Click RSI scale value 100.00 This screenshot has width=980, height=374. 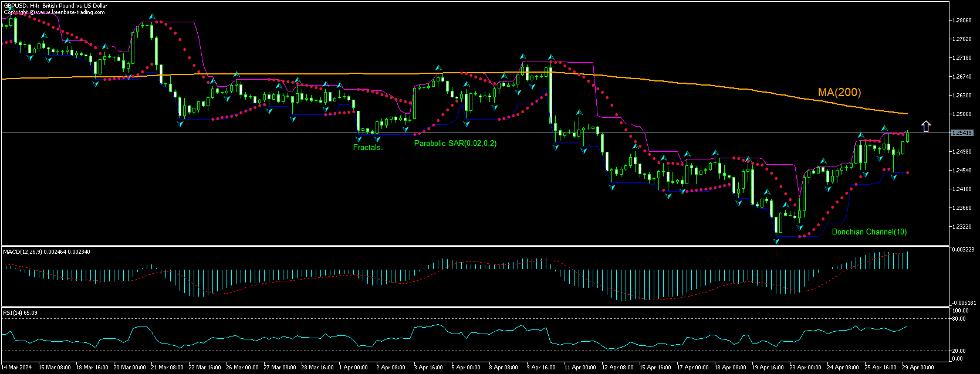click(961, 311)
